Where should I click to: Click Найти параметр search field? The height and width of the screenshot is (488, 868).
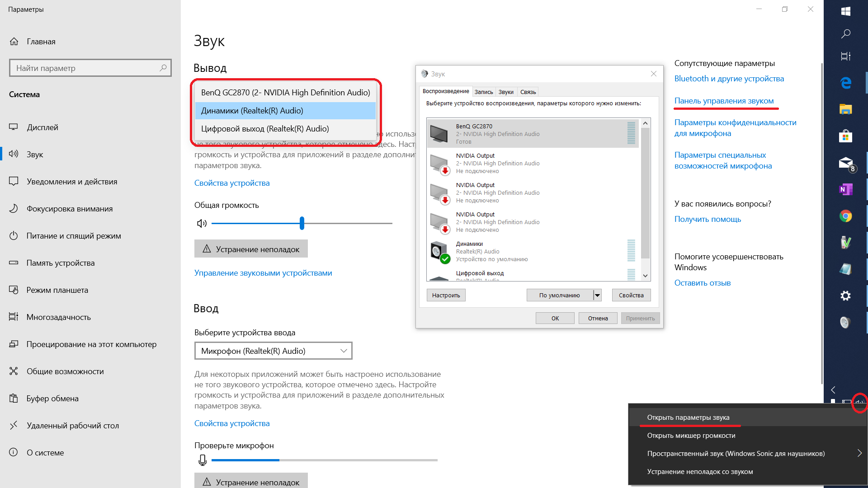click(x=90, y=68)
